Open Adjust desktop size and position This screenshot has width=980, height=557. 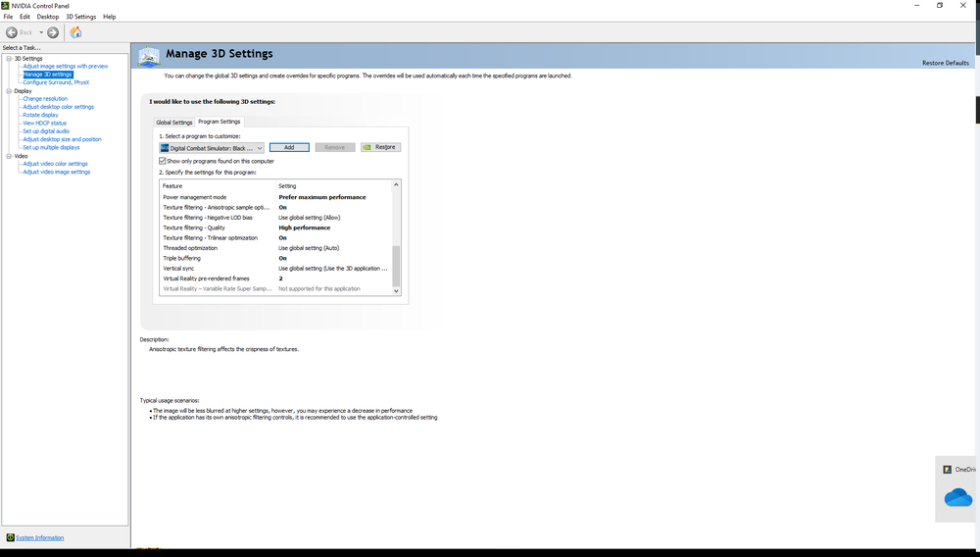coord(62,139)
